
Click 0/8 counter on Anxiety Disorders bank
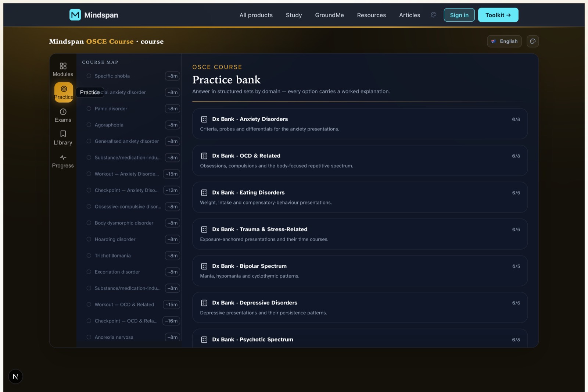516,119
